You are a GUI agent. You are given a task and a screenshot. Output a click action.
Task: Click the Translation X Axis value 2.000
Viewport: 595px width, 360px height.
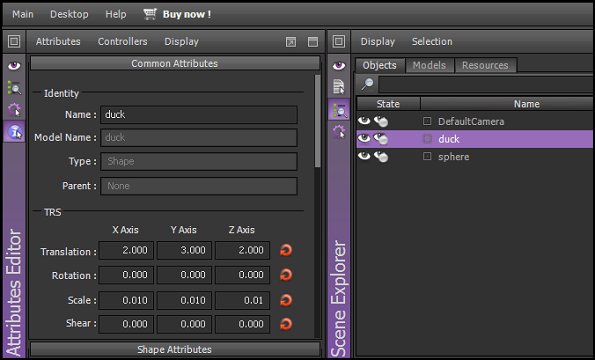pos(126,250)
